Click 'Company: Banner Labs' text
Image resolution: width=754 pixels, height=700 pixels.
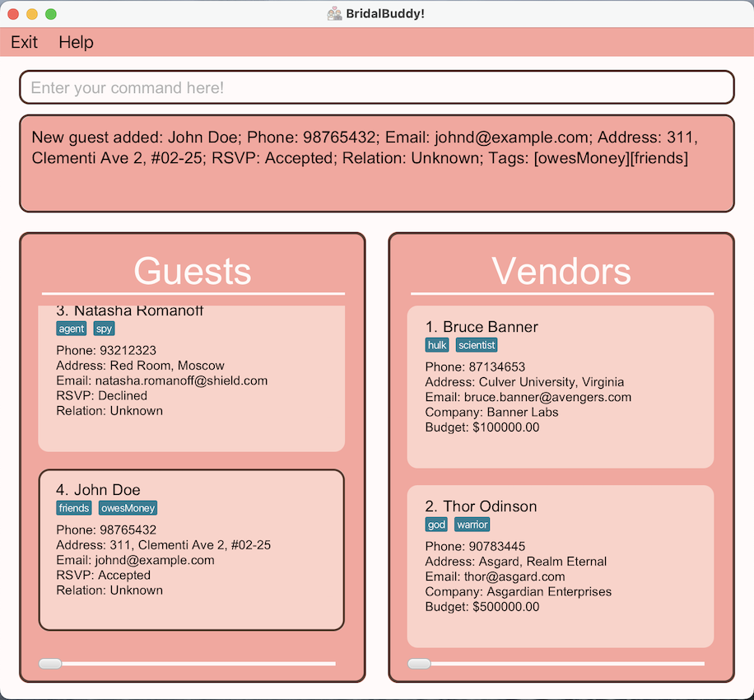[491, 413]
